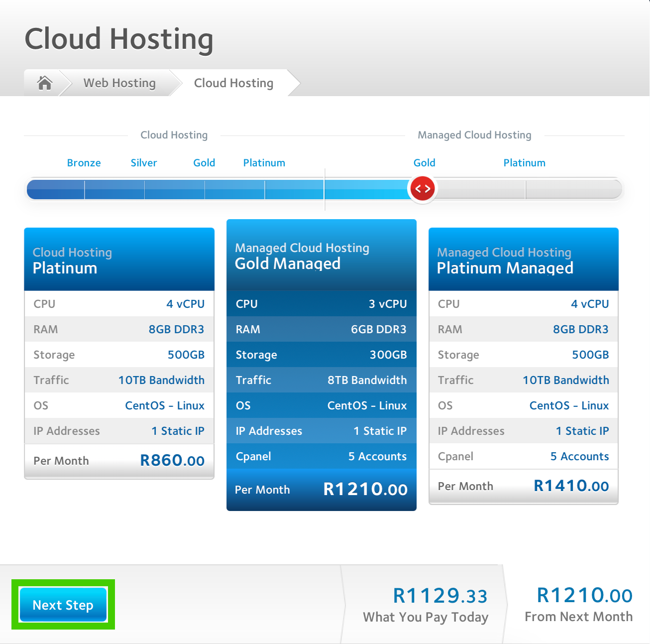Click the Cloud Hosting Platinum card header
The height and width of the screenshot is (644, 650).
pos(119,259)
